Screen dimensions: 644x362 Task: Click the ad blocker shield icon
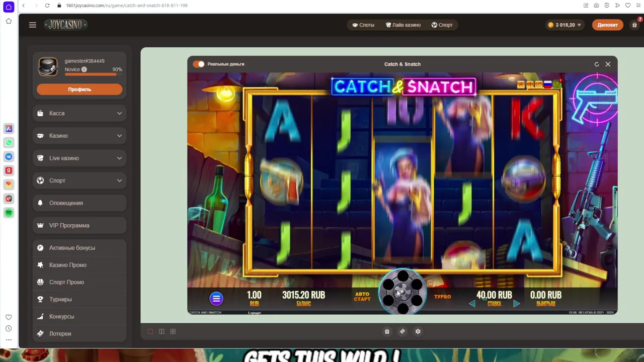point(607,6)
